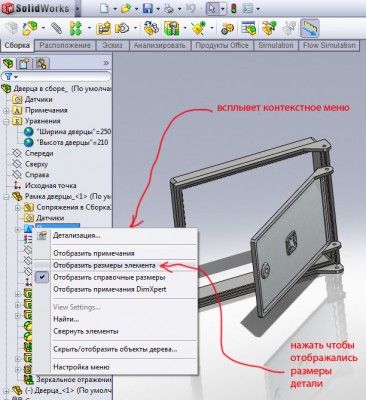Click the New document icon
The width and height of the screenshot is (366, 400).
104,8
